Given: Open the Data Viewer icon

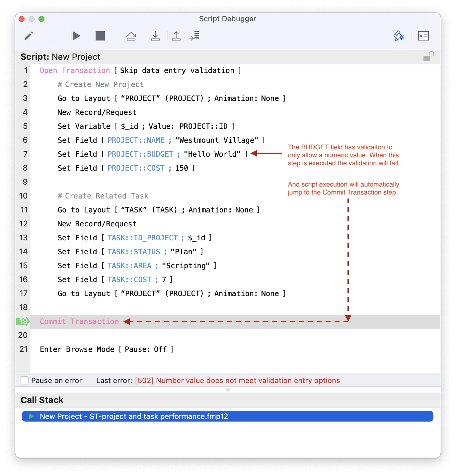Looking at the screenshot, I should click(x=423, y=36).
